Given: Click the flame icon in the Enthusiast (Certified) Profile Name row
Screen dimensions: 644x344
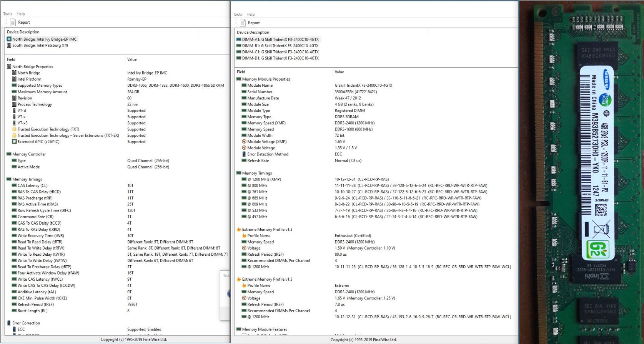Looking at the screenshot, I should pos(244,236).
